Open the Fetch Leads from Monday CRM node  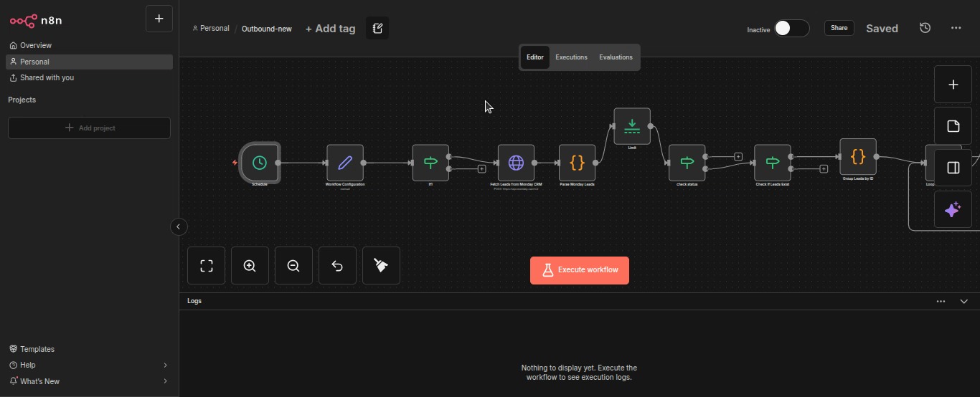pyautogui.click(x=516, y=163)
